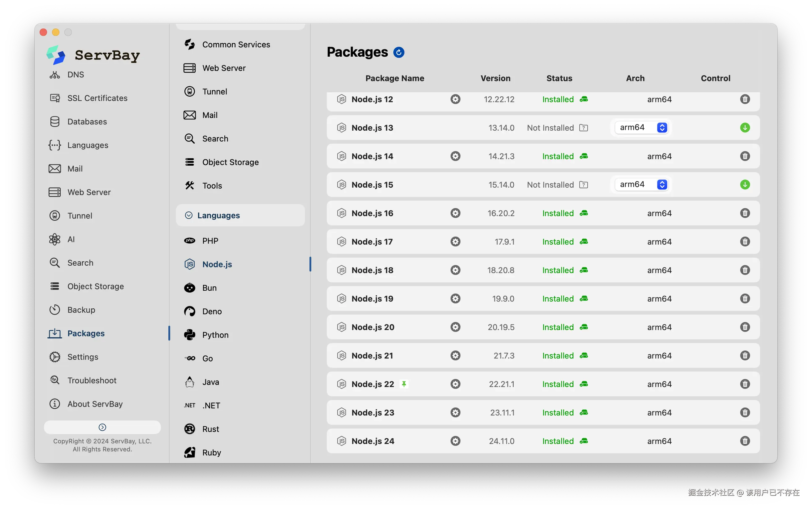This screenshot has height=509, width=812.
Task: Go to Troubleshoot section
Action: point(92,381)
